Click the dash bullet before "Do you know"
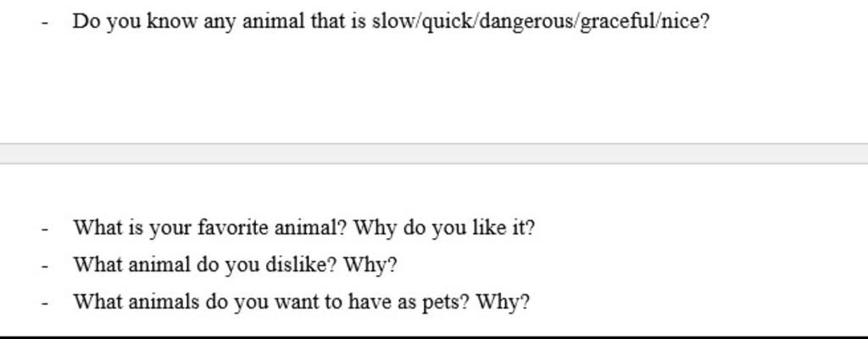The image size is (868, 339). tap(46, 23)
